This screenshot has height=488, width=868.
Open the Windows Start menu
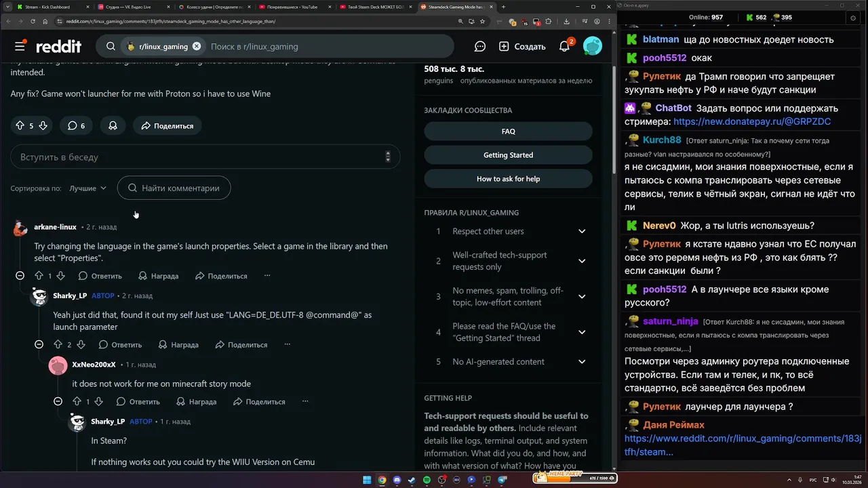(x=367, y=480)
